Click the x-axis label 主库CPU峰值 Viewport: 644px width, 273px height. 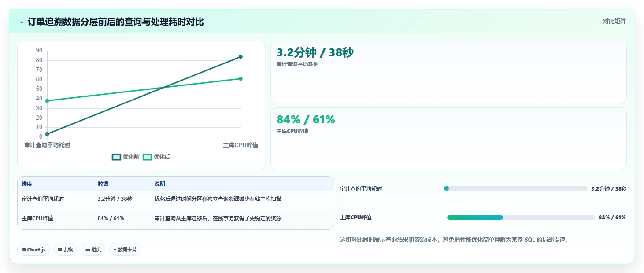(241, 145)
